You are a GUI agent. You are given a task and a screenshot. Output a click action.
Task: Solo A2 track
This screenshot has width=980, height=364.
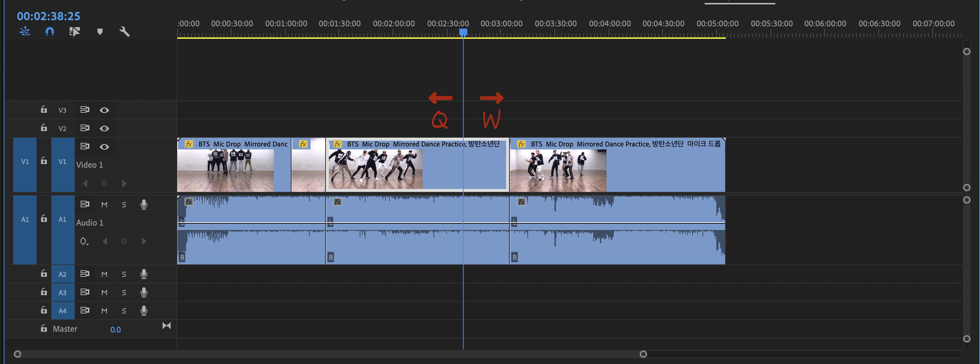click(124, 274)
